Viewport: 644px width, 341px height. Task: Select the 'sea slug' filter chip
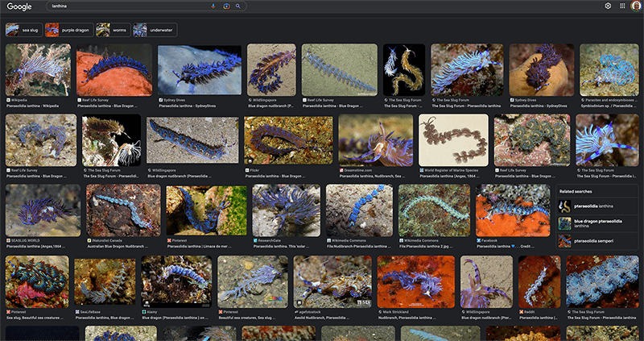[x=24, y=30]
